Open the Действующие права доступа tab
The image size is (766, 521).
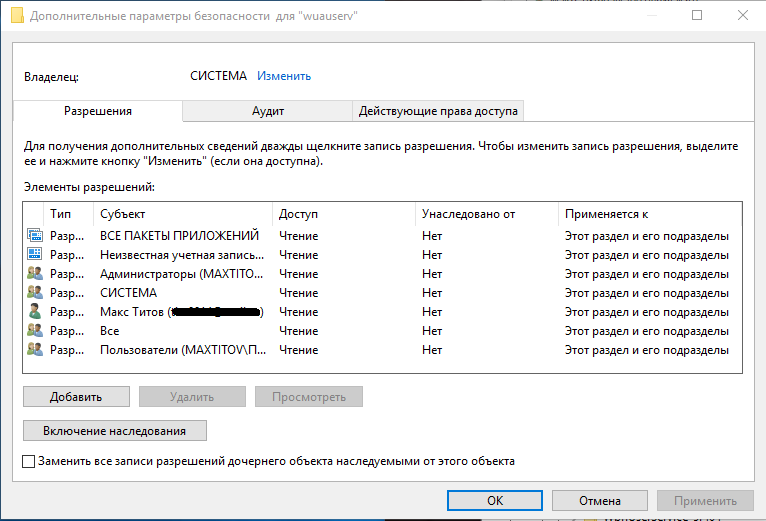point(438,111)
